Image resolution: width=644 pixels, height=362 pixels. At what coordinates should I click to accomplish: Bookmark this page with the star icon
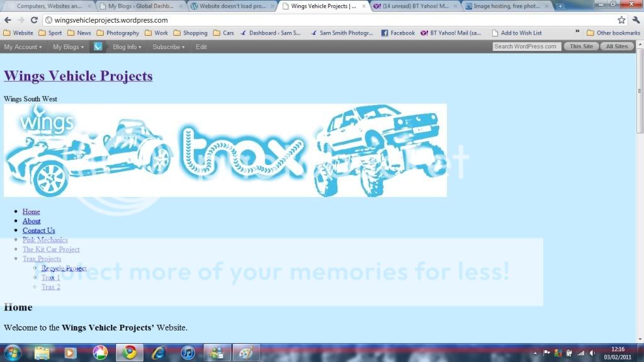[621, 20]
